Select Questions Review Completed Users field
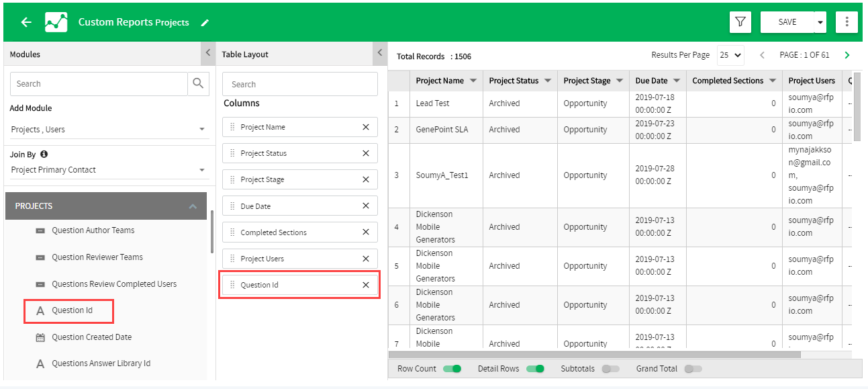 (x=114, y=284)
